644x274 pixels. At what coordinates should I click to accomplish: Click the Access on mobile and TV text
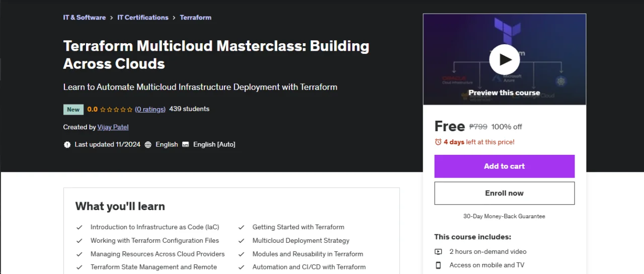tap(487, 265)
